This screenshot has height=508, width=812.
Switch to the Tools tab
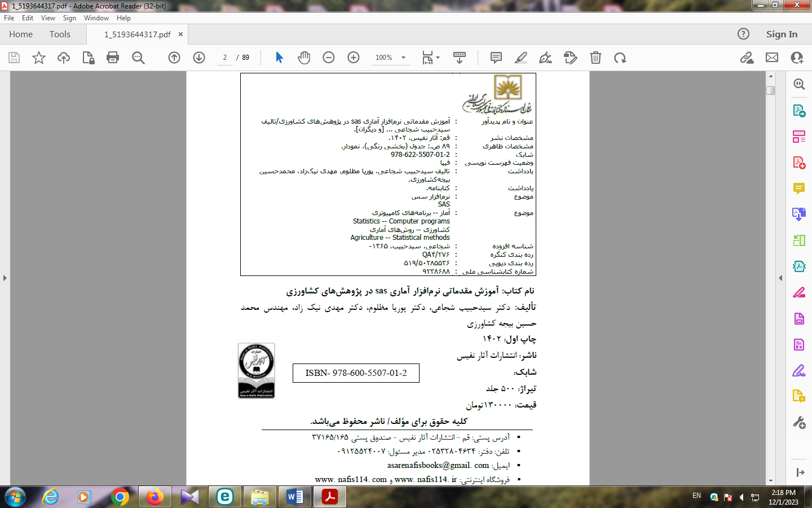point(60,34)
